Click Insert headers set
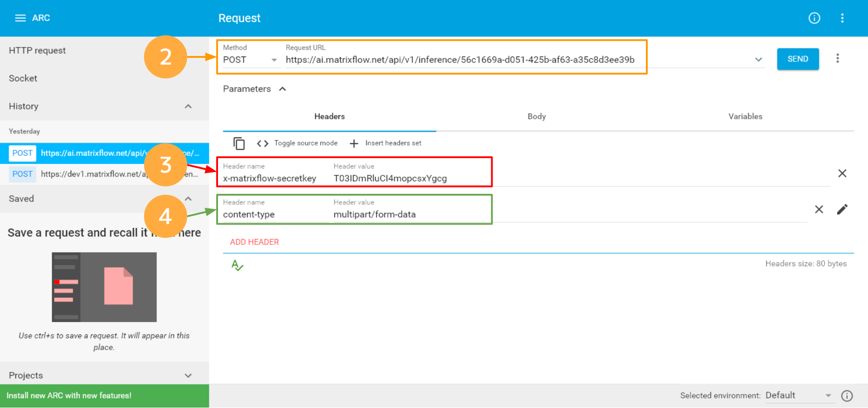The height and width of the screenshot is (408, 868). (385, 143)
